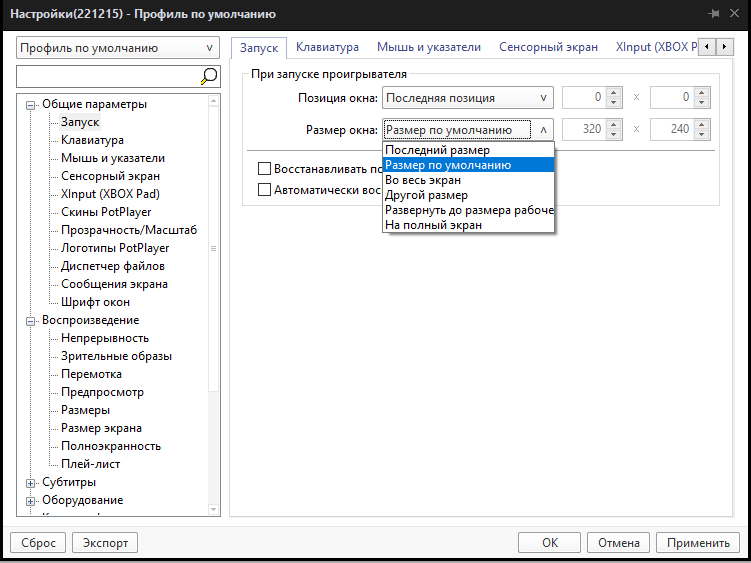The image size is (751, 563).
Task: Switch to the Клавиатура tab
Action: coord(327,47)
